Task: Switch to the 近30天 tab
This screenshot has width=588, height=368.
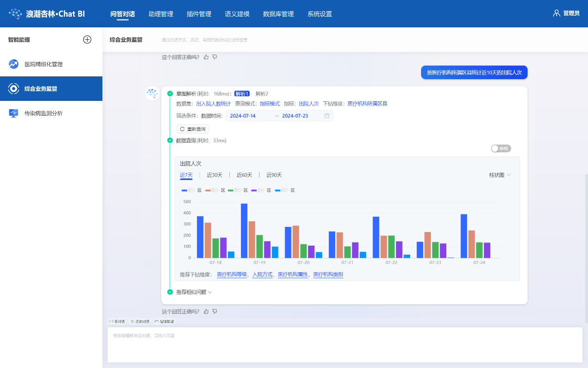Action: [x=215, y=175]
